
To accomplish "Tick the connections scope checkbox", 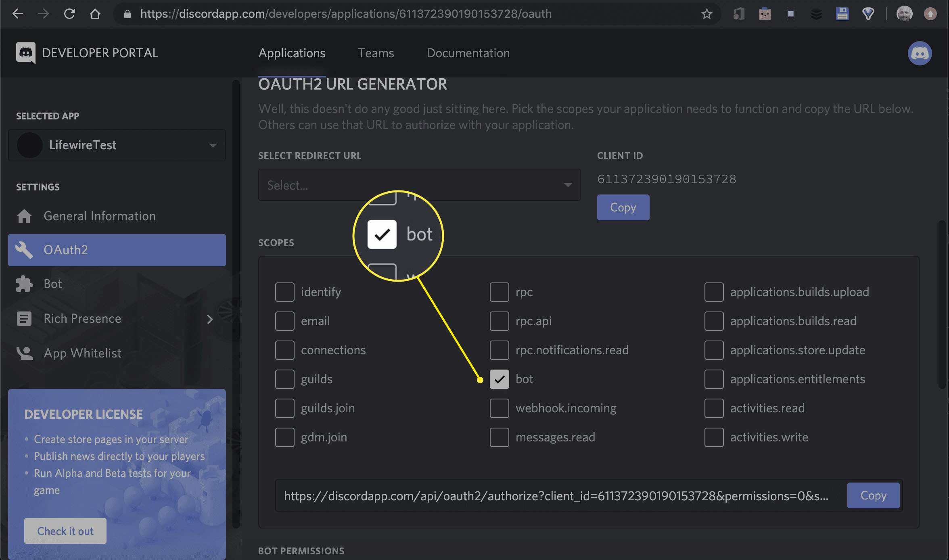I will (x=285, y=350).
